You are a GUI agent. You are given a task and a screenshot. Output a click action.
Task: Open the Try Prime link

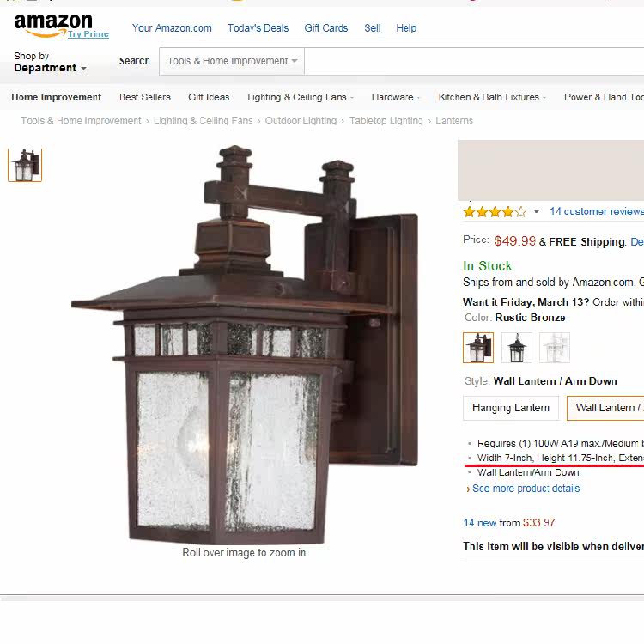[x=88, y=34]
